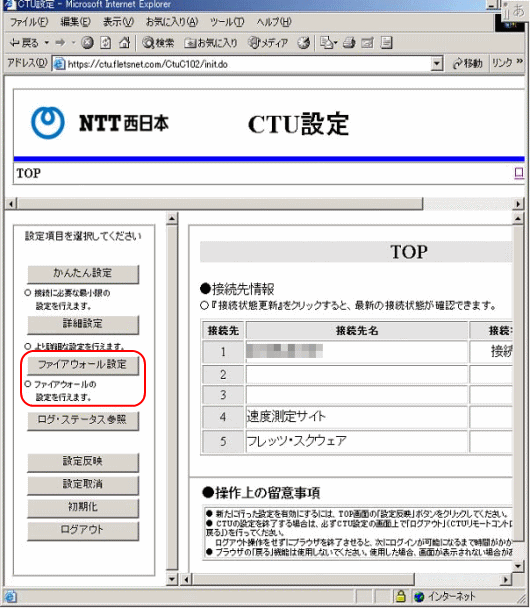
Task: Click connection row number 1 cell
Action: [223, 352]
